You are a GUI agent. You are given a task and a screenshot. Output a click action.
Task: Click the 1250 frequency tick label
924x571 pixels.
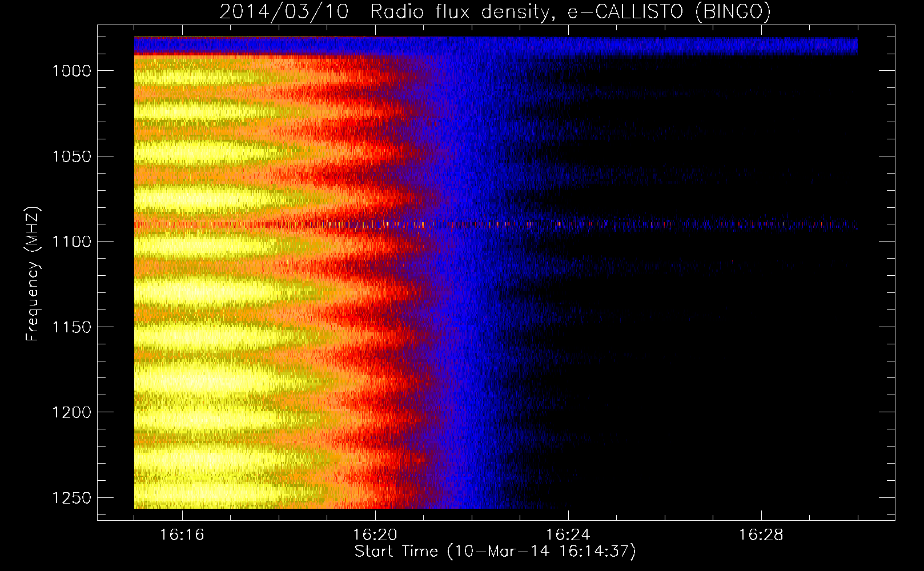tap(72, 498)
